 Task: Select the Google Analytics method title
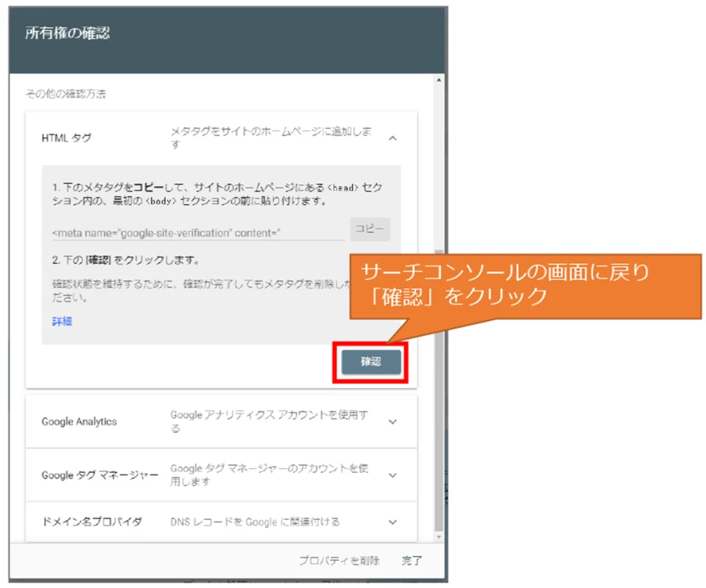click(79, 422)
